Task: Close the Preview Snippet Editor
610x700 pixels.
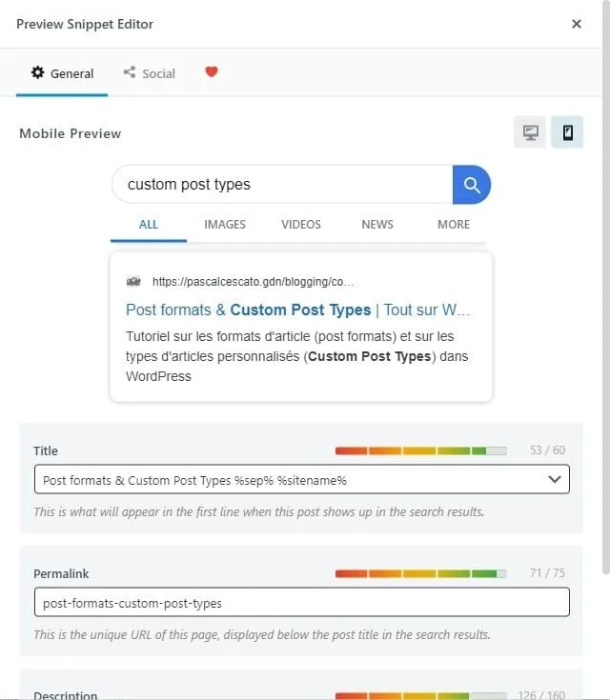Action: coord(577,24)
